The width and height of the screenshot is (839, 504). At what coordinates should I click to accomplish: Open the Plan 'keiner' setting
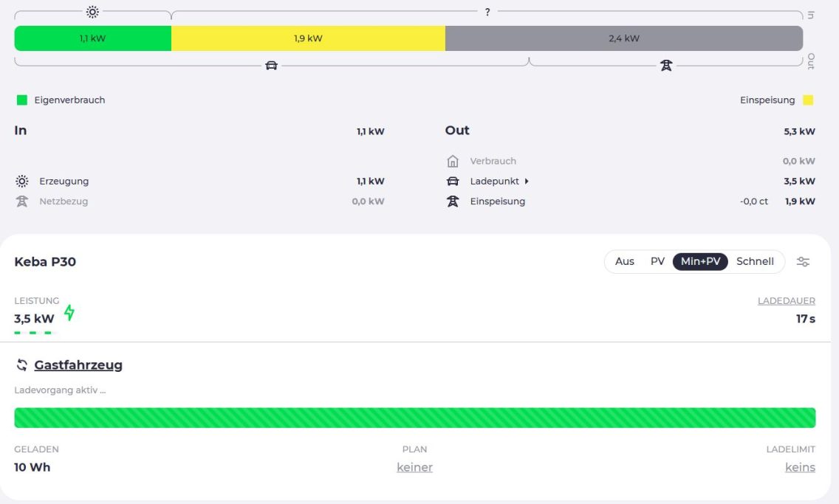[414, 467]
